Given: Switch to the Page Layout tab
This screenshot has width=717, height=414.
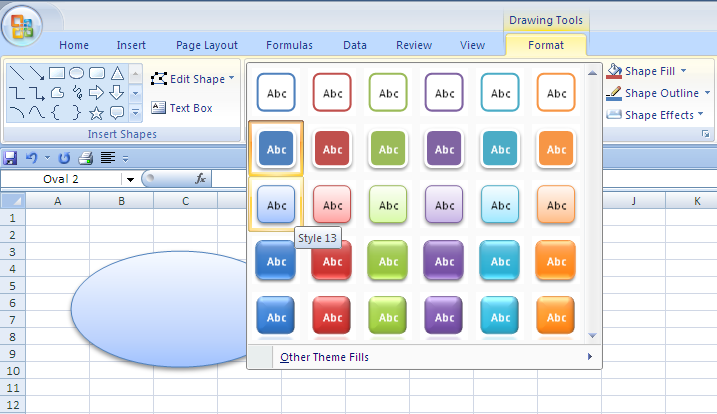Looking at the screenshot, I should point(207,45).
